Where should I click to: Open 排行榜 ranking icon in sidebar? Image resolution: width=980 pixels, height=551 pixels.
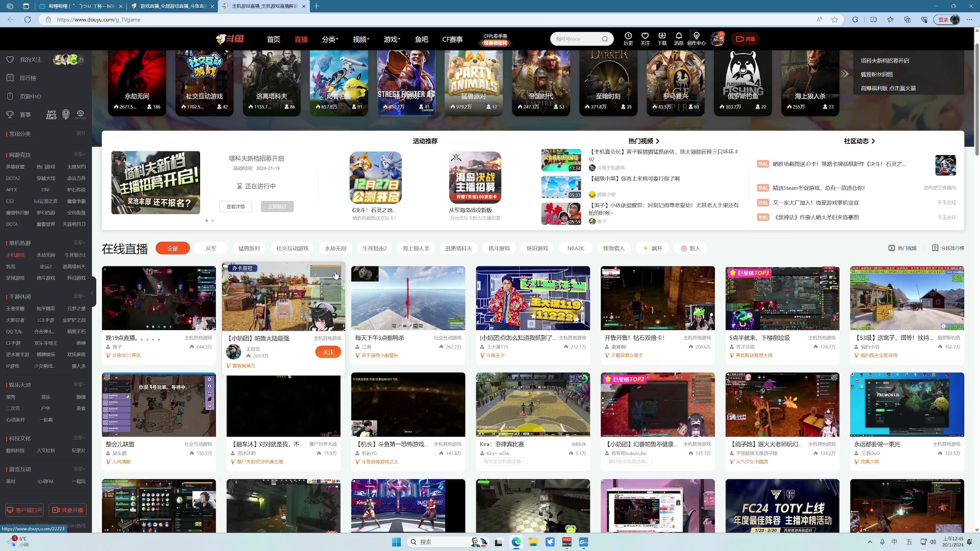coord(10,78)
